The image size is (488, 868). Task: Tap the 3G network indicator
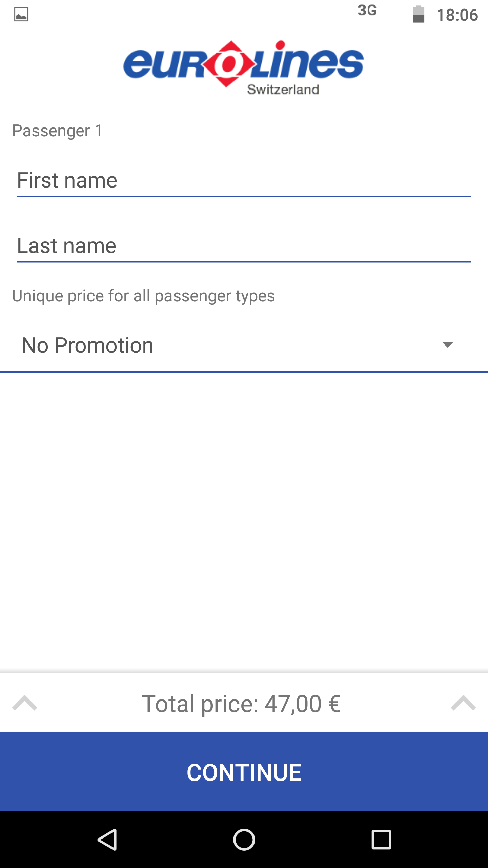(367, 11)
